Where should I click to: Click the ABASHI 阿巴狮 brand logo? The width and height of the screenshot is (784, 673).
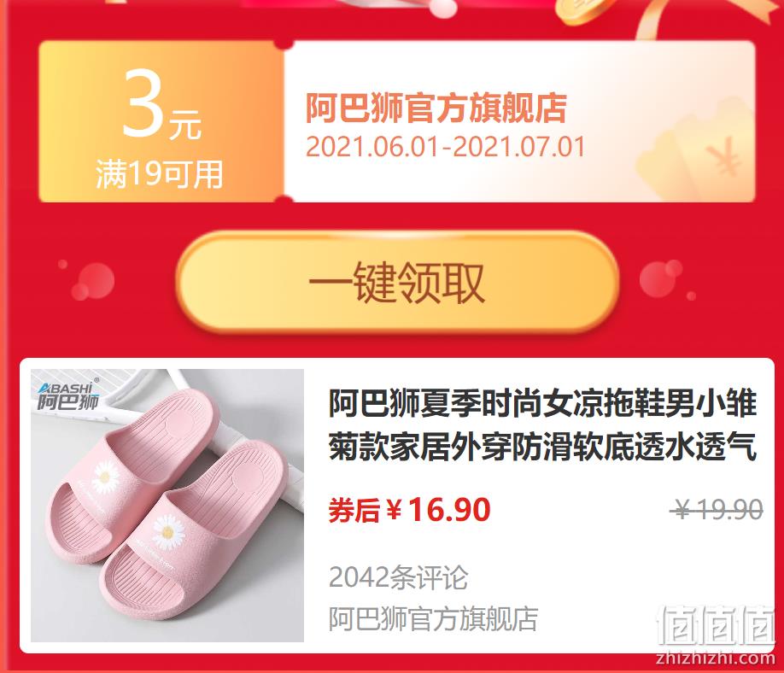tap(68, 396)
